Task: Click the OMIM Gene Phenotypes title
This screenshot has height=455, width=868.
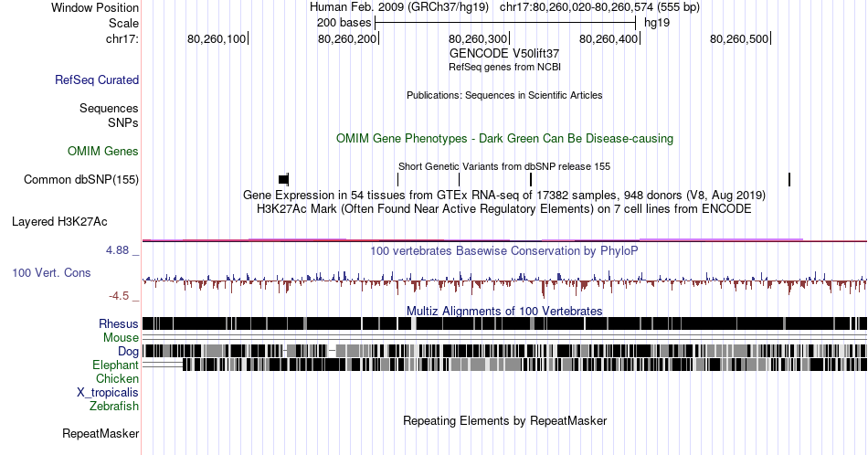Action: (504, 138)
